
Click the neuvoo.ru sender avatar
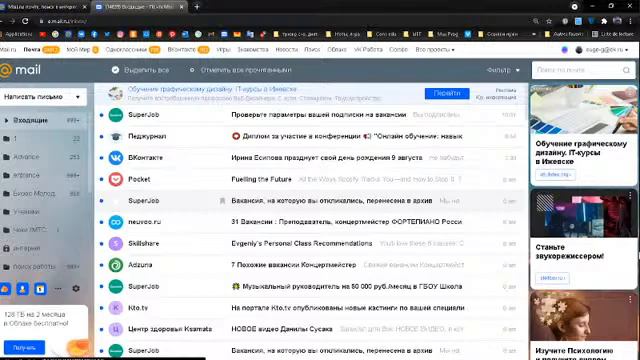(x=116, y=222)
